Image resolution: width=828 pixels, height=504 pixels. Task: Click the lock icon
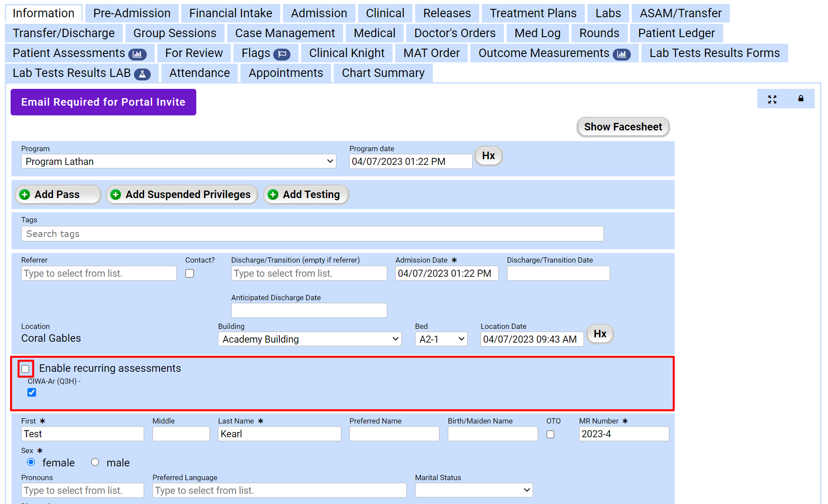pyautogui.click(x=801, y=99)
